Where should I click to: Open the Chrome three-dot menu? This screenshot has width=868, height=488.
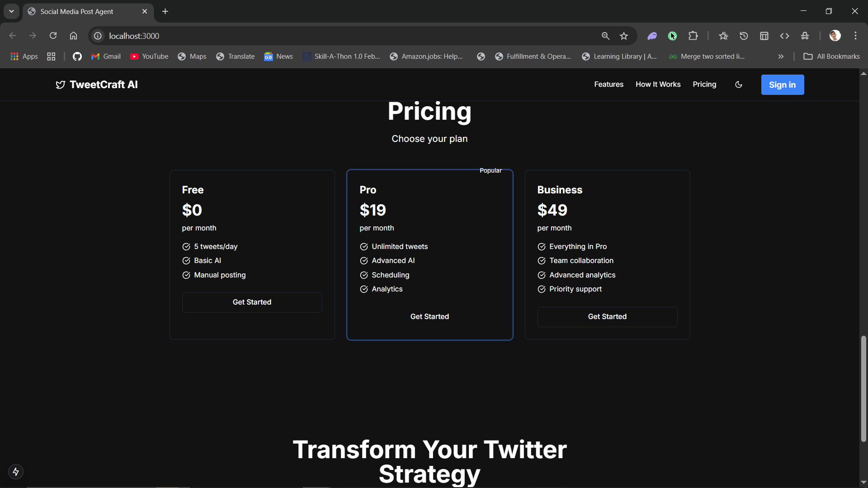(855, 36)
